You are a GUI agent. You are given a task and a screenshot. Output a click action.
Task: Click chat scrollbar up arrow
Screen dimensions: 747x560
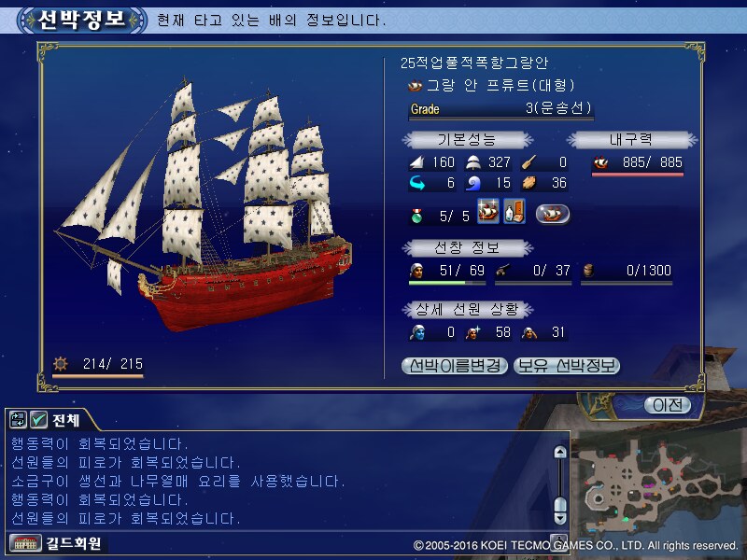tap(560, 453)
